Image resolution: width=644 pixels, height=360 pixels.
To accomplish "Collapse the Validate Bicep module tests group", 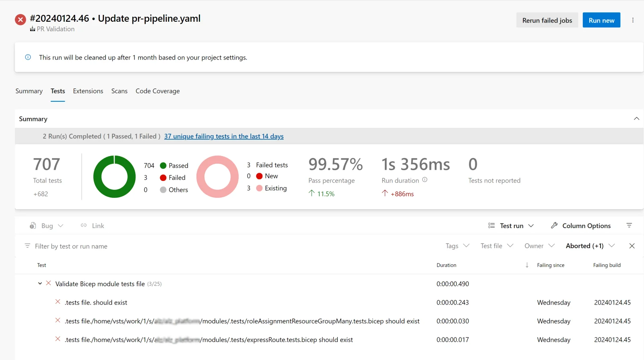I will coord(40,284).
